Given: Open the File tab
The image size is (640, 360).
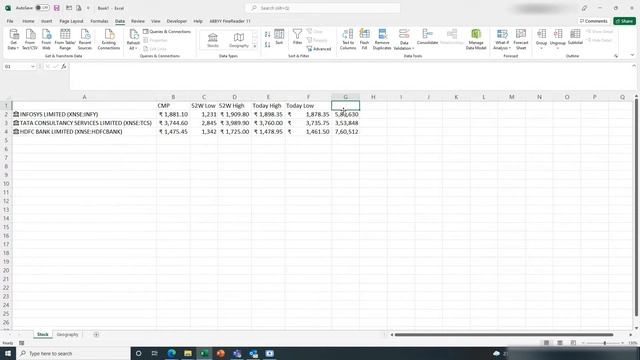Looking at the screenshot, I should (10, 21).
